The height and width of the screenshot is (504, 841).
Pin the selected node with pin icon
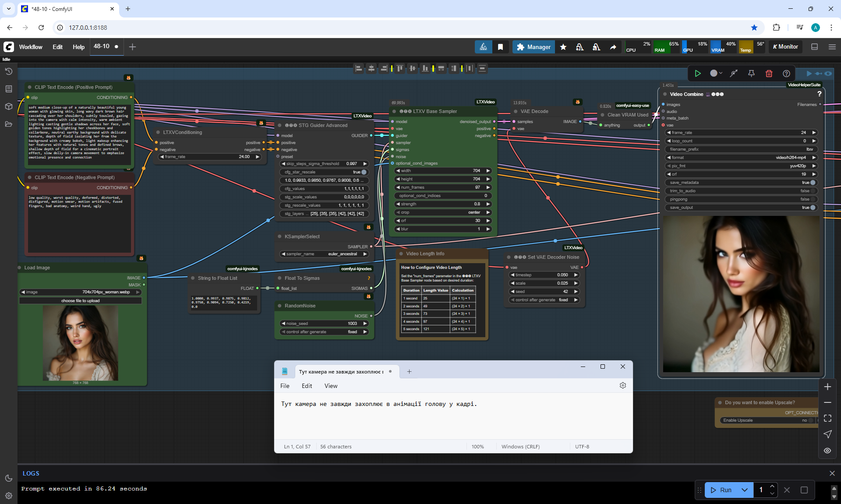[x=751, y=74]
